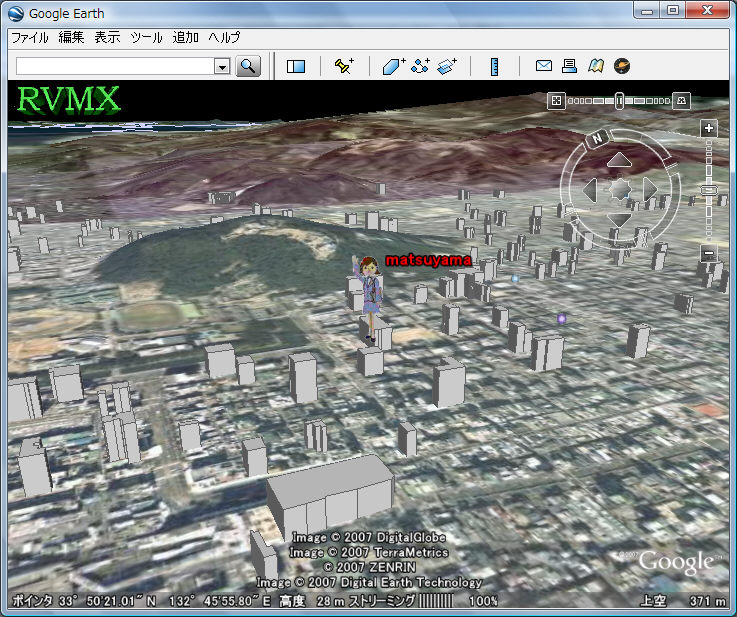The width and height of the screenshot is (737, 617).
Task: Open the search box dropdown arrow
Action: (222, 66)
